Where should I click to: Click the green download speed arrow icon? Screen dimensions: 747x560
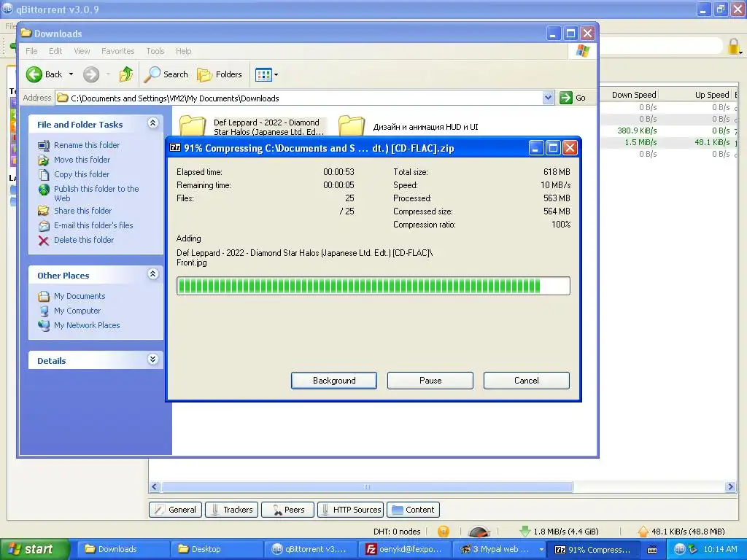click(x=525, y=532)
